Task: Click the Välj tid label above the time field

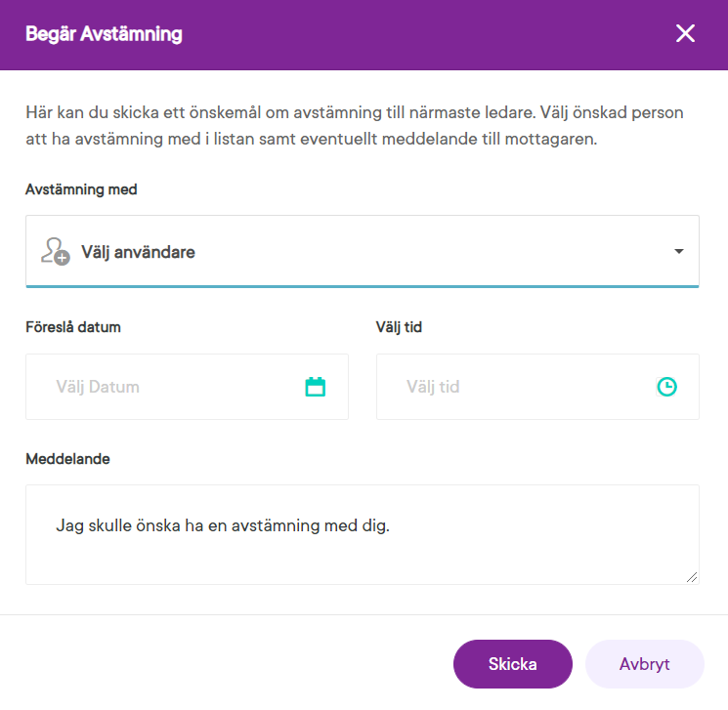Action: pyautogui.click(x=399, y=327)
